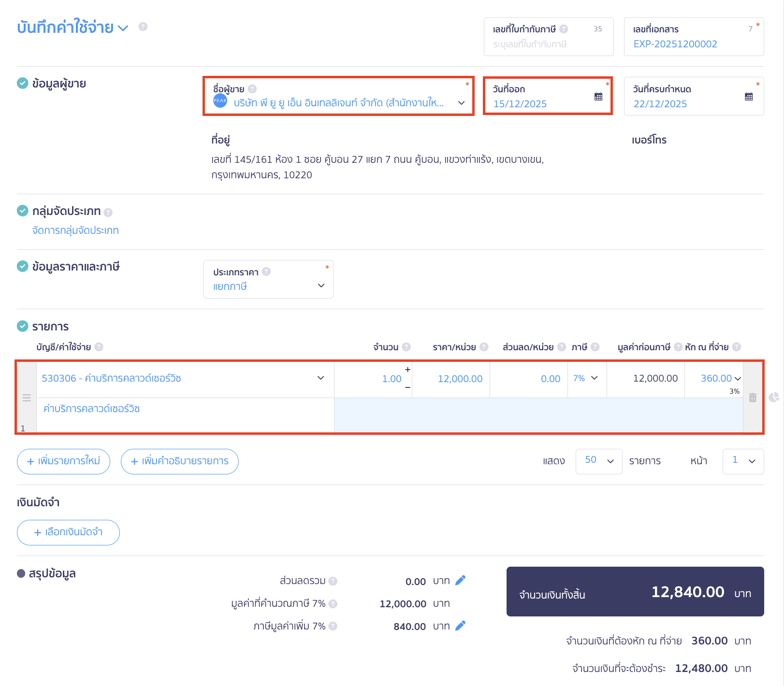Click the green checkmark beside กลุ่มจัดประเภท
Viewport: 784px width, 686px height.
click(22, 211)
